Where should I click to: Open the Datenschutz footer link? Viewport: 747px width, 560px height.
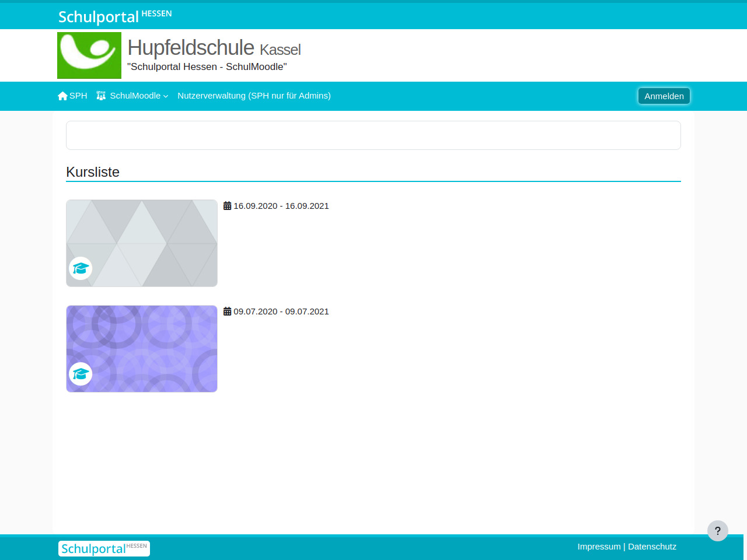[652, 547]
